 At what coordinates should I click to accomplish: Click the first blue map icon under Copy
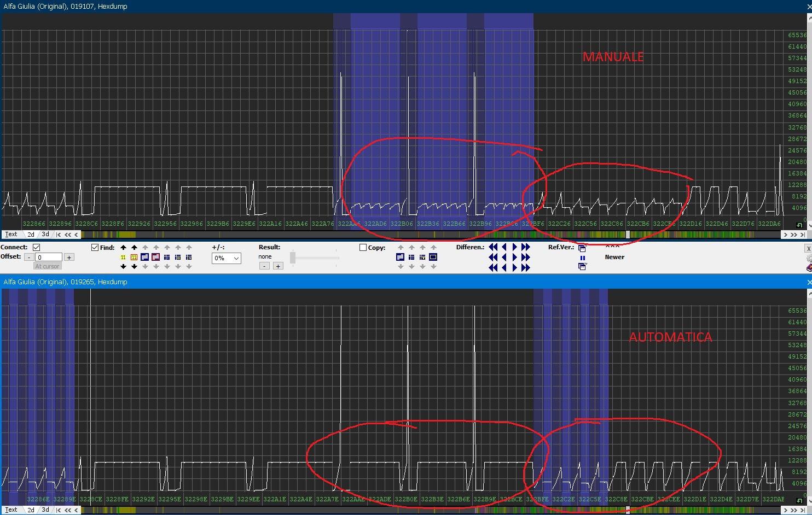click(x=400, y=257)
